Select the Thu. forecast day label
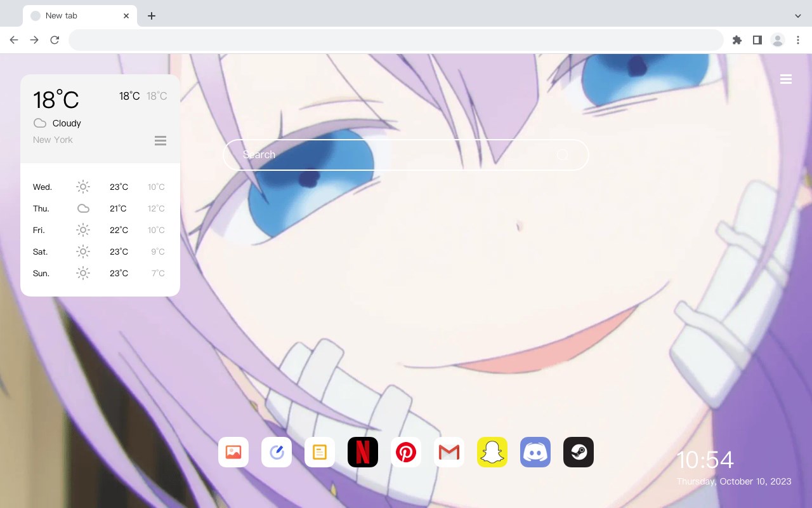Viewport: 812px width, 508px height. click(x=41, y=208)
